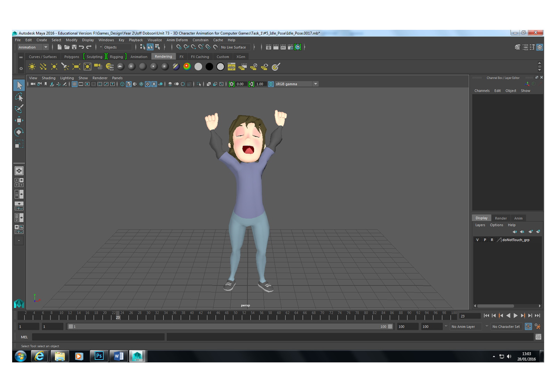Open the Script Editor icon
Screen dimensions: 556x392
click(x=538, y=337)
